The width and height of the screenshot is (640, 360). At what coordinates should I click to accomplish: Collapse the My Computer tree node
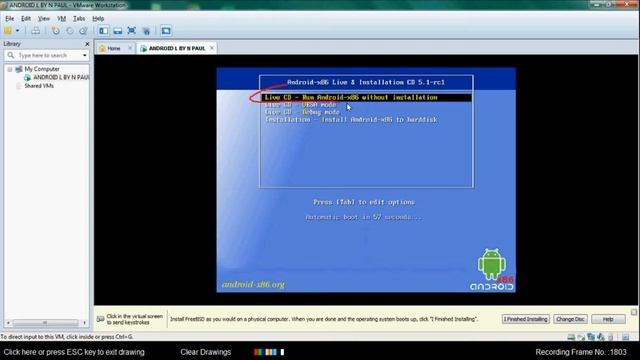click(10, 69)
